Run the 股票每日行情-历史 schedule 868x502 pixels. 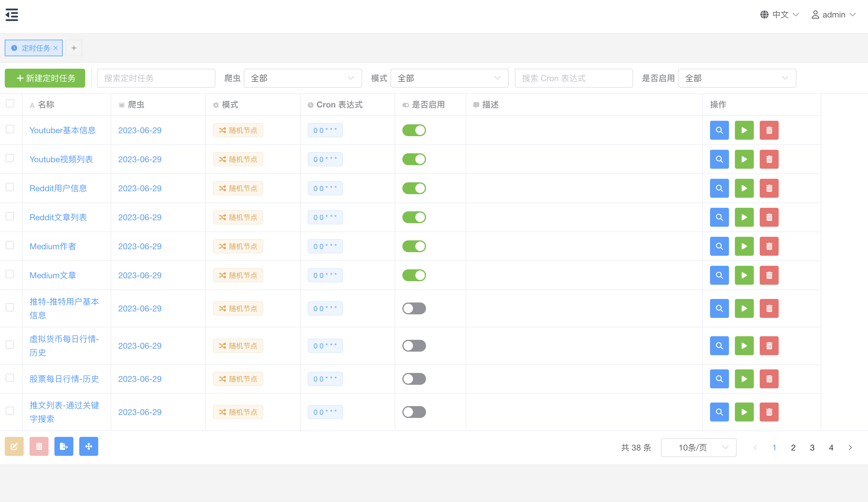[744, 379]
